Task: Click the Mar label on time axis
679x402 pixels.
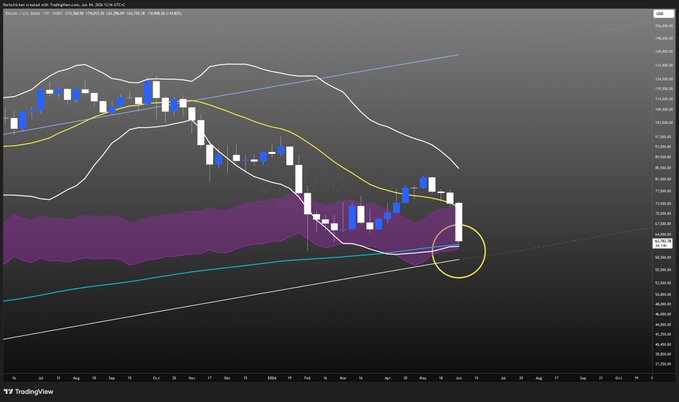Action: (343, 378)
